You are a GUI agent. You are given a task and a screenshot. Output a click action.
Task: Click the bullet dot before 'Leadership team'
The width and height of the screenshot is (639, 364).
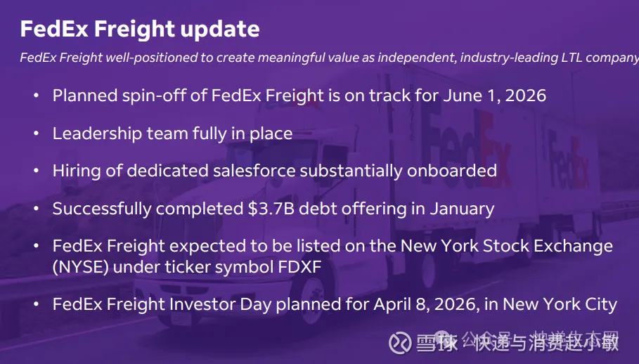[x=36, y=134]
